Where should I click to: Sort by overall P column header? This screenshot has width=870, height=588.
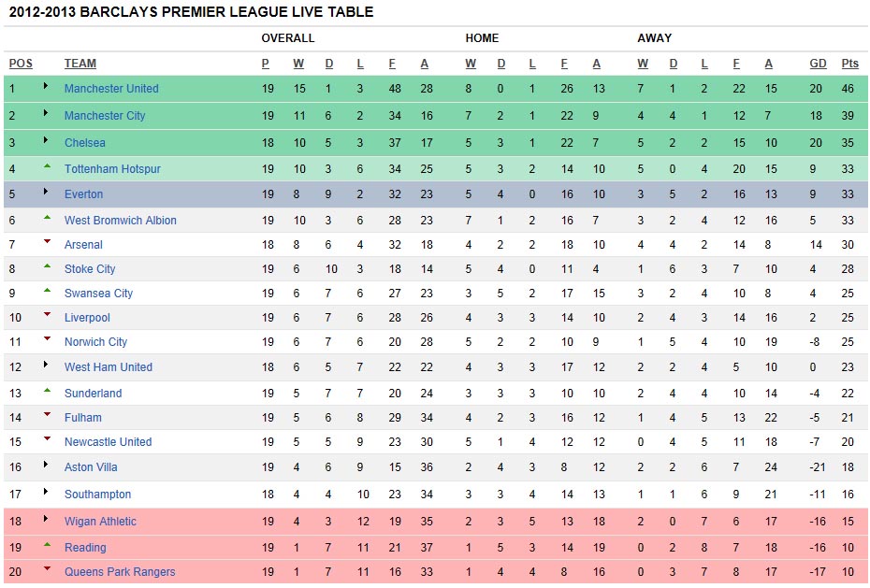(x=266, y=64)
